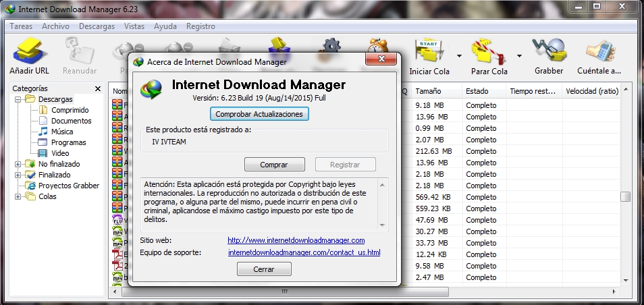Select the Documentos category

pos(72,121)
